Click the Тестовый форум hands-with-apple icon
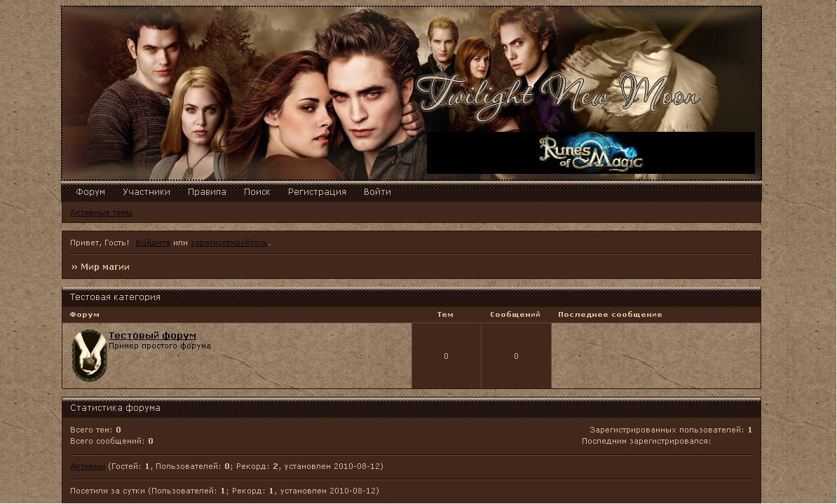This screenshot has height=504, width=837. (x=89, y=355)
